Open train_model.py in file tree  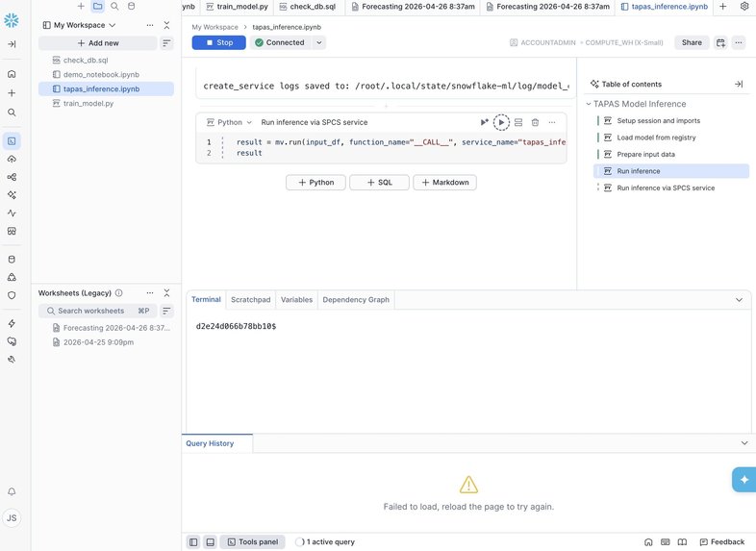106,104
